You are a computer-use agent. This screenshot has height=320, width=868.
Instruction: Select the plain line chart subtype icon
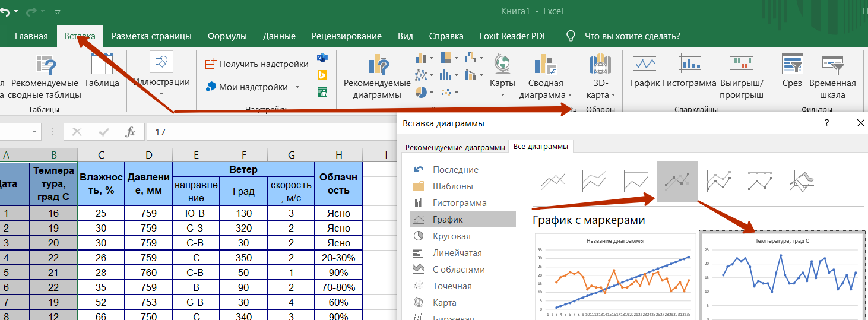click(553, 181)
